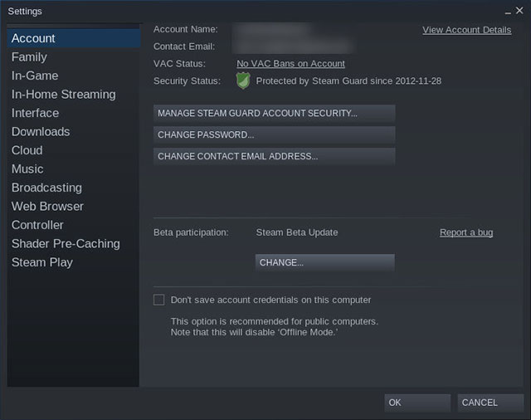
Task: Select Cloud in the sidebar
Action: coord(74,150)
